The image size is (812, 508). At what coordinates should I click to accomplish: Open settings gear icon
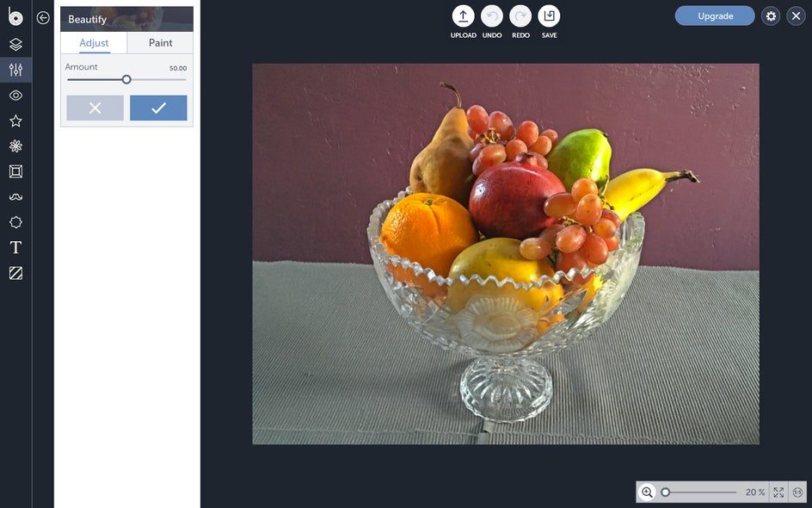771,16
